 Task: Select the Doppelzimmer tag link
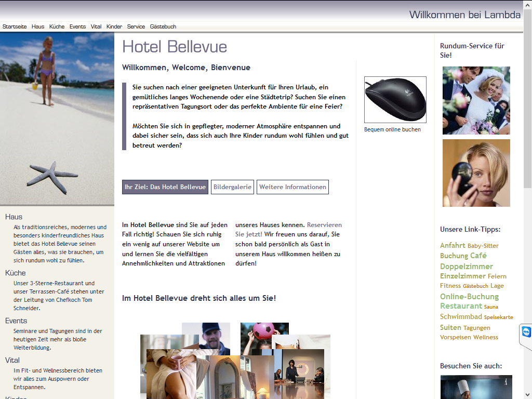(x=467, y=267)
